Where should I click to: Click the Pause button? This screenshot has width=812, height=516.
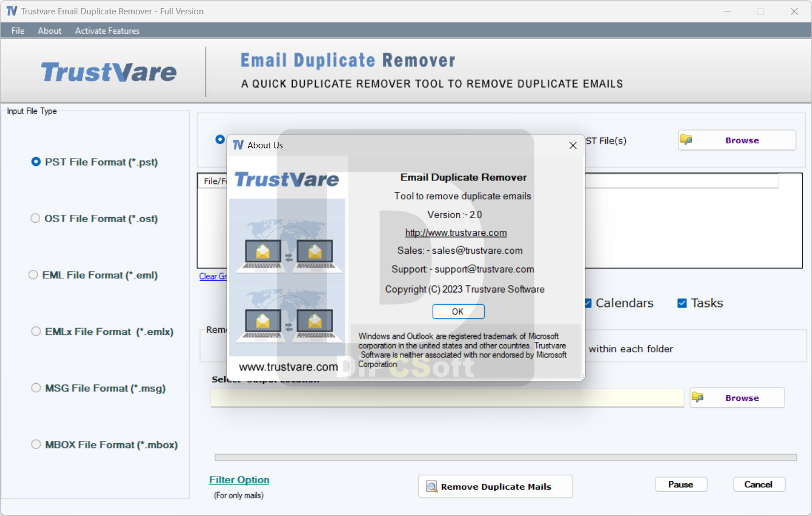click(x=681, y=485)
